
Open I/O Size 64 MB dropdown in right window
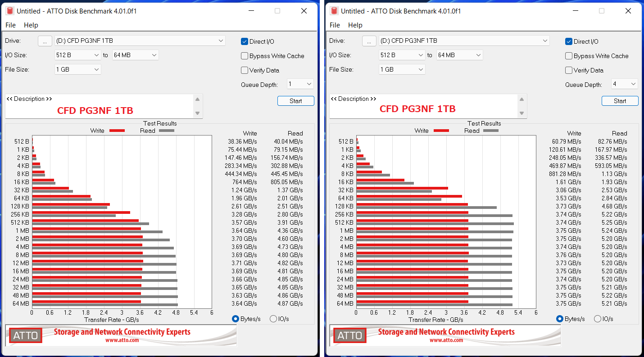pyautogui.click(x=459, y=55)
